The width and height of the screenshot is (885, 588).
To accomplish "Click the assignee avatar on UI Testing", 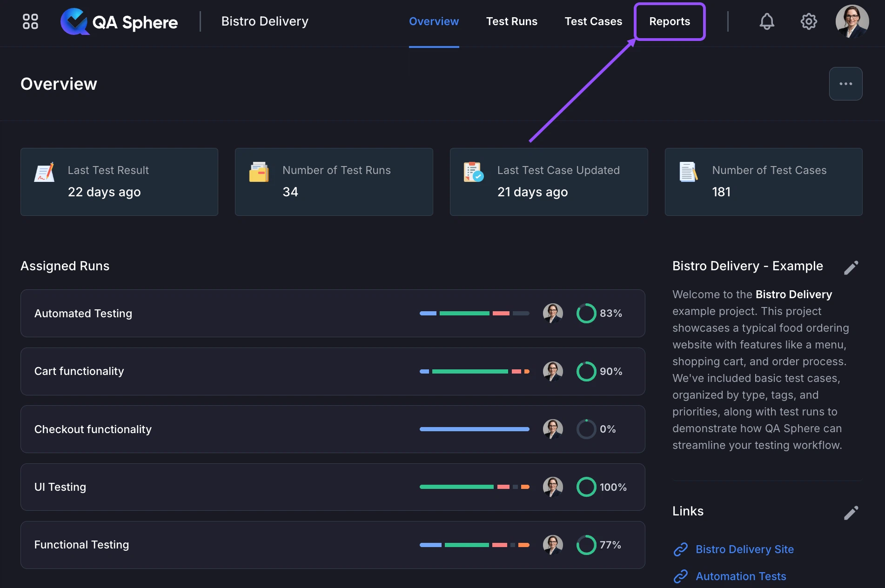I will click(x=553, y=487).
